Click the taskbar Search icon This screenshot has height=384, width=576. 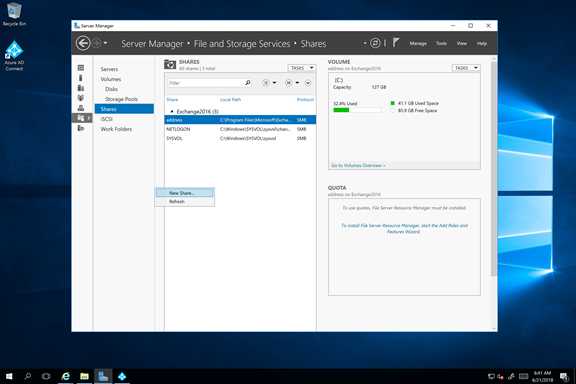28,376
